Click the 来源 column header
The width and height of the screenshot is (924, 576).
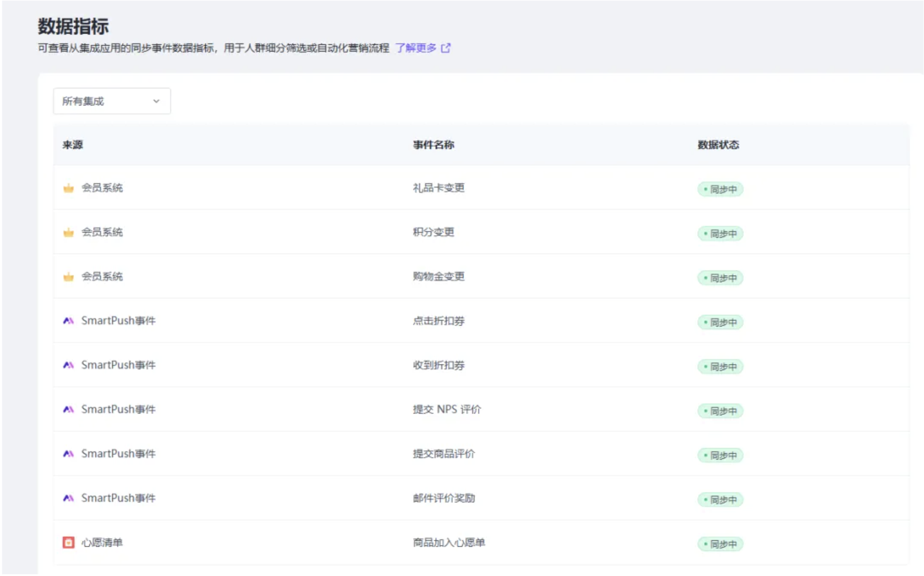click(x=73, y=145)
